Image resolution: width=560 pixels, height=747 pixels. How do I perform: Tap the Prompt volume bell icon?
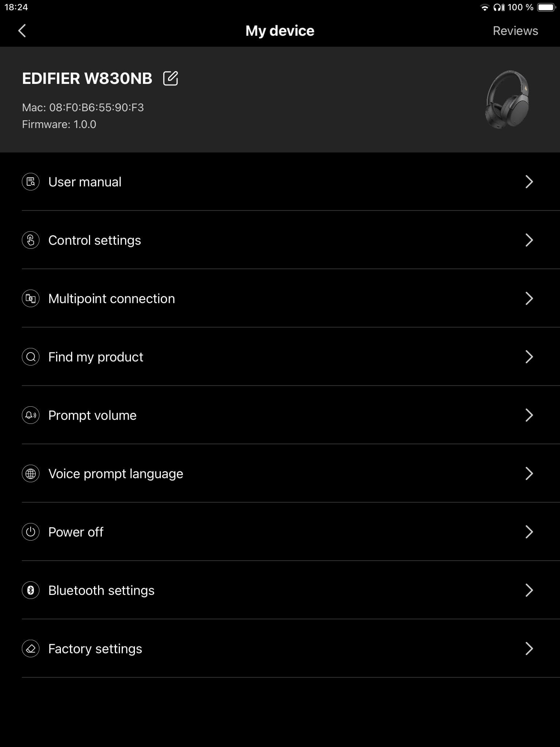coord(31,415)
